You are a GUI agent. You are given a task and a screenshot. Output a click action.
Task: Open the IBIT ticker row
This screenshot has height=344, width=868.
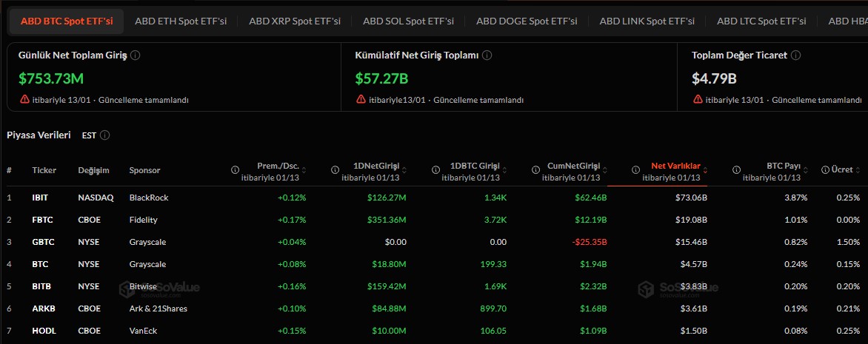[x=40, y=198]
